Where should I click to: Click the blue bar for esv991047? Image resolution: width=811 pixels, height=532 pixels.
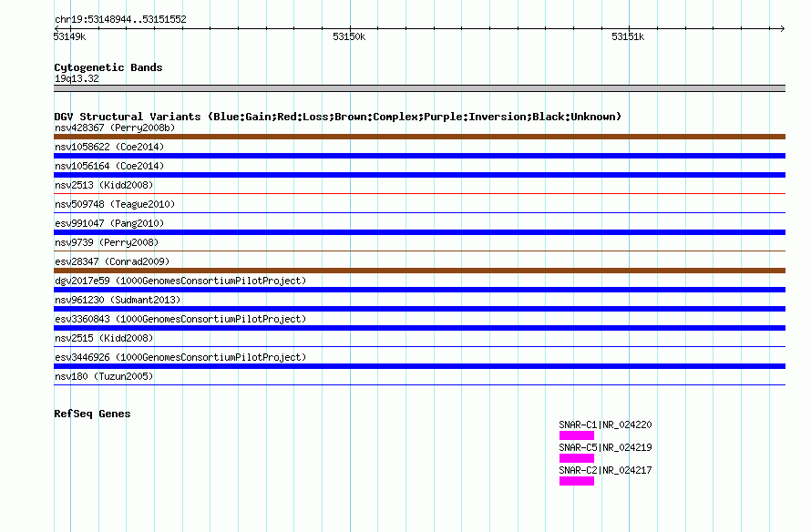tap(419, 232)
